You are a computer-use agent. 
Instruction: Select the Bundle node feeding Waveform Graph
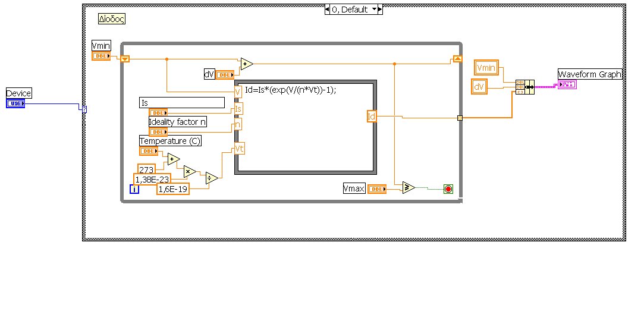click(x=525, y=87)
